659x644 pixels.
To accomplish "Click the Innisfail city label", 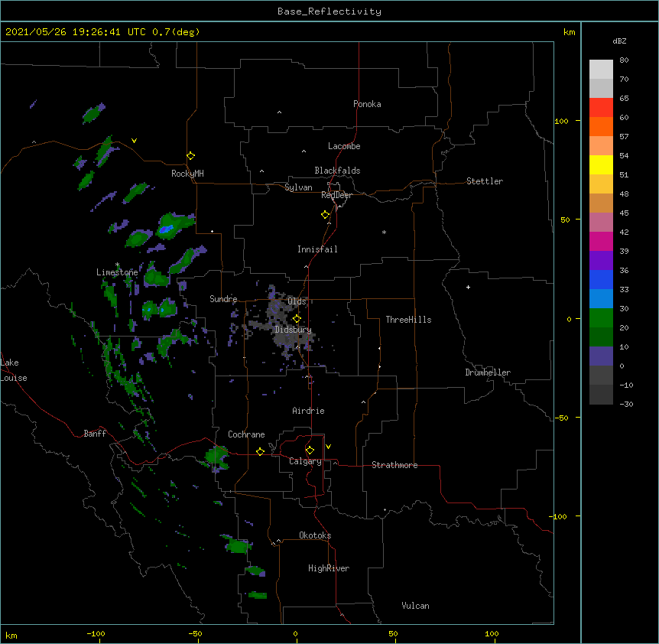I will pos(317,249).
